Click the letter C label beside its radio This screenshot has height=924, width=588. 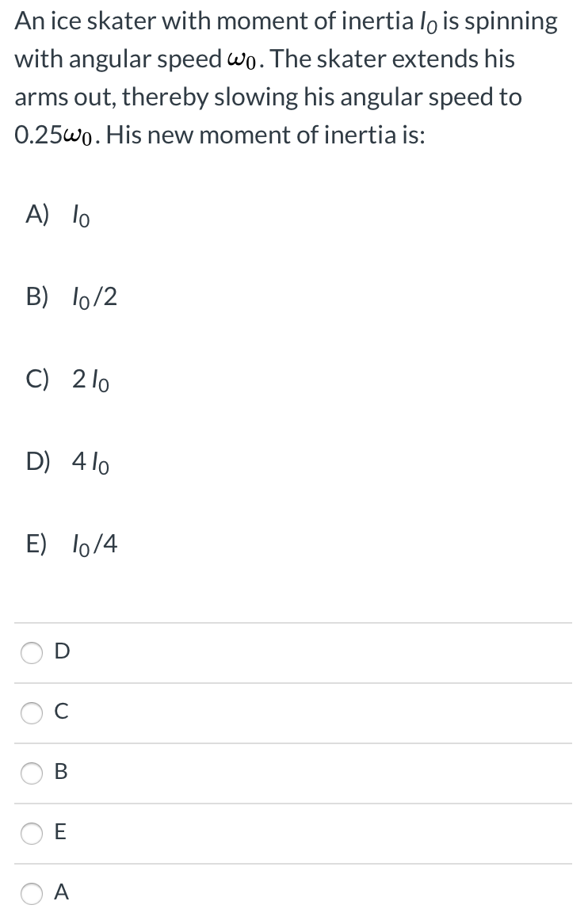[62, 713]
